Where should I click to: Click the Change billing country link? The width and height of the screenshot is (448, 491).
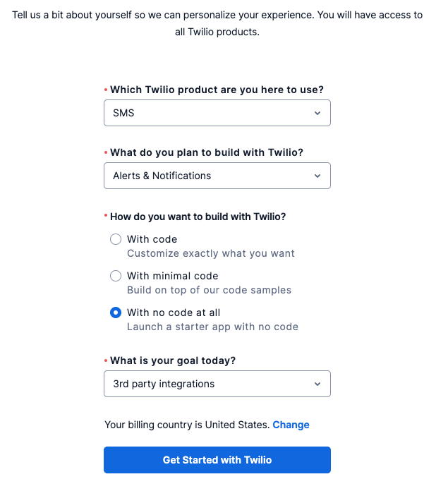tap(291, 425)
